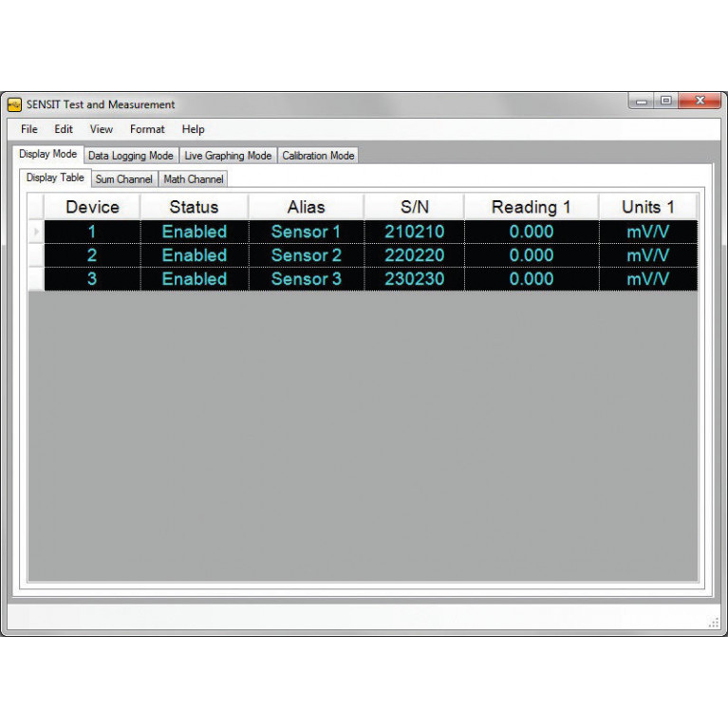Minimize the SENSIT window
This screenshot has width=728, height=728.
tap(642, 101)
